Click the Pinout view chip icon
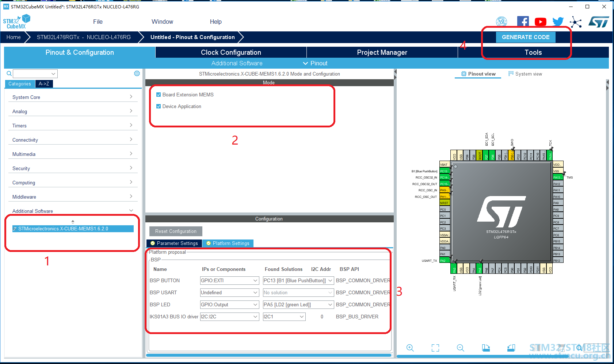The image size is (614, 364). point(464,74)
